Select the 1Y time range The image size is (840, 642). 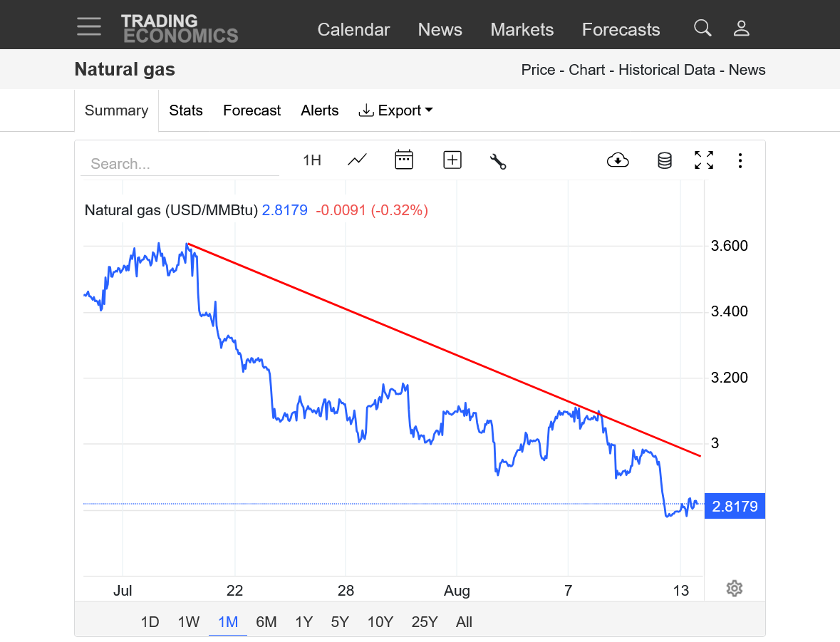(x=304, y=622)
